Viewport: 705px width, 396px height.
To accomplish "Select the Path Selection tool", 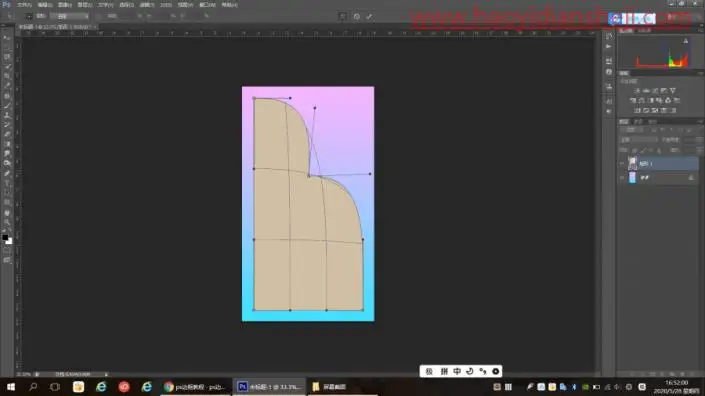I will tap(7, 193).
